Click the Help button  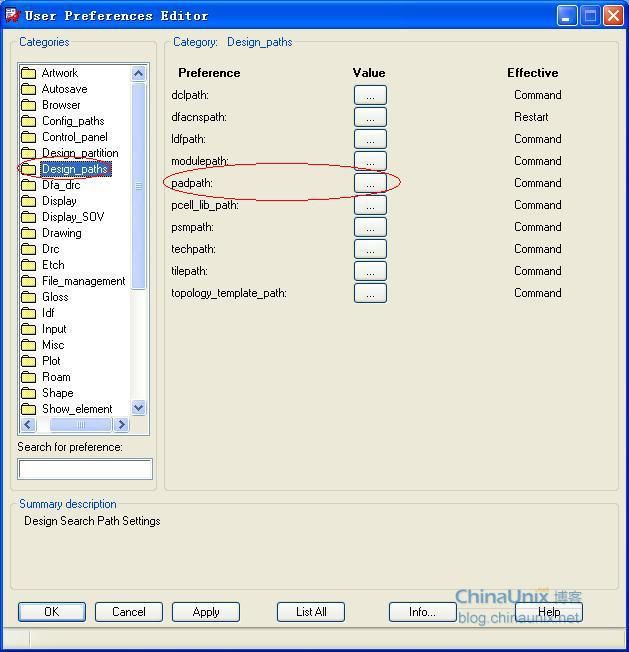pyautogui.click(x=549, y=612)
